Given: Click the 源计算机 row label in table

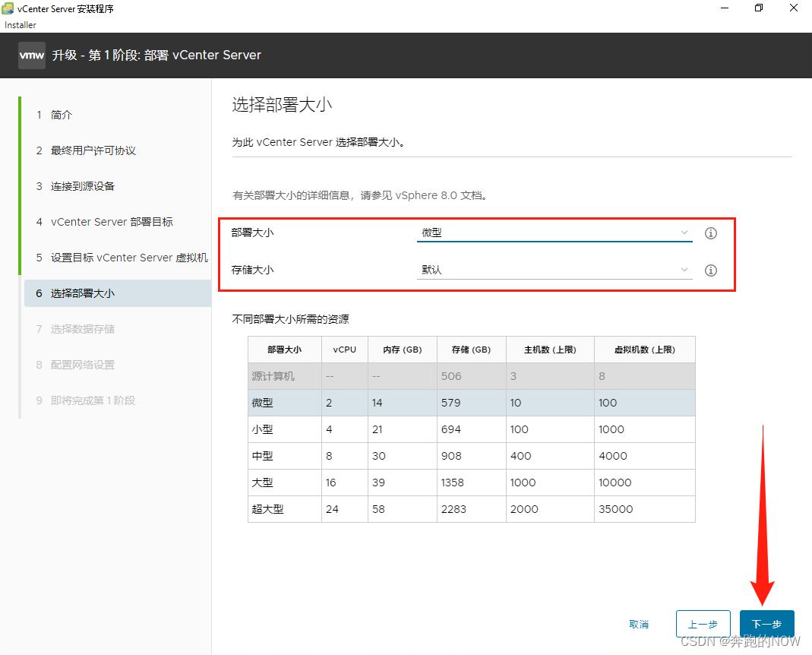Looking at the screenshot, I should click(x=273, y=376).
